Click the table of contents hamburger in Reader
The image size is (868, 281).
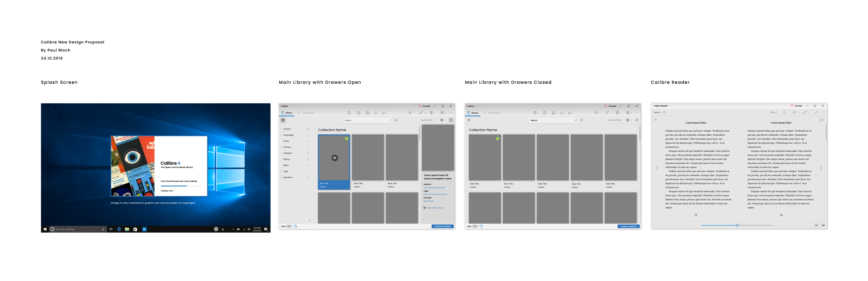[x=655, y=120]
